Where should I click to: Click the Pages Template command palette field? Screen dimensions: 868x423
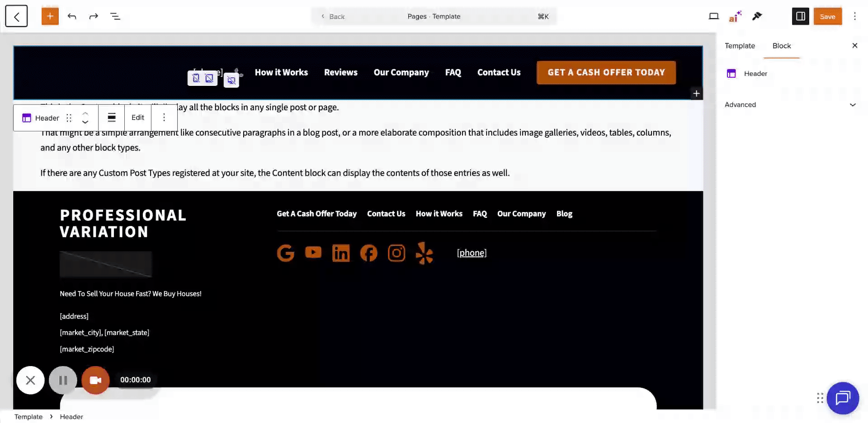[x=434, y=16]
